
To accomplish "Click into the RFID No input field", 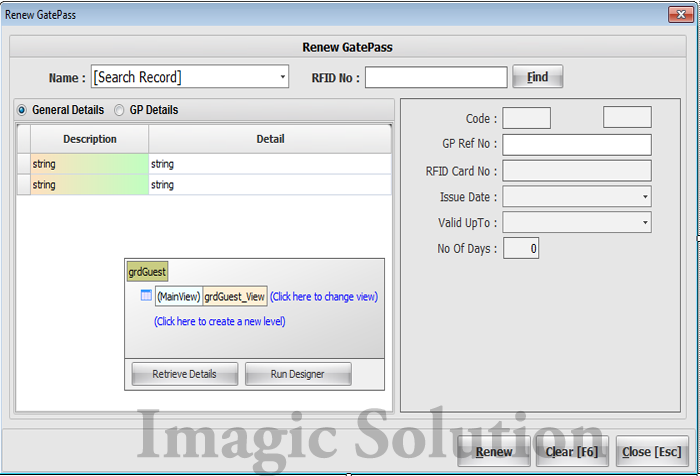I will [436, 77].
